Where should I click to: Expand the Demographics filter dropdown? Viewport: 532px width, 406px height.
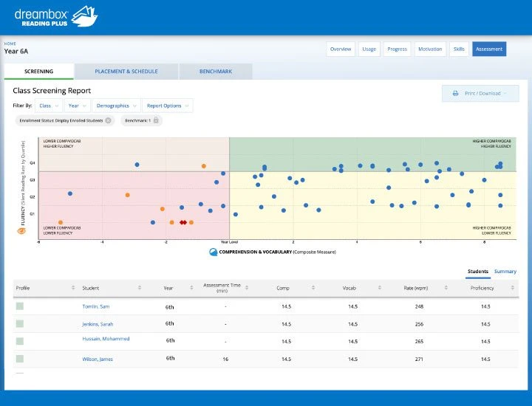116,106
